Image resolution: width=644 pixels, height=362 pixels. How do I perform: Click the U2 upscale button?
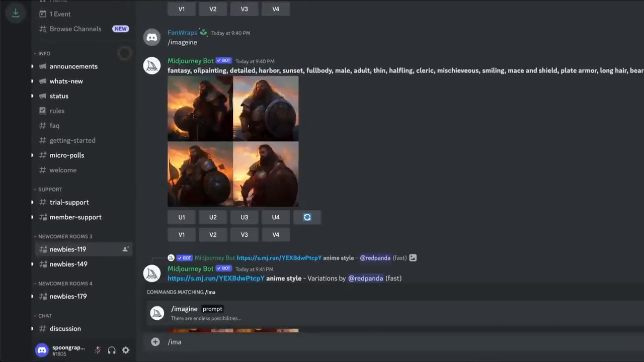213,217
